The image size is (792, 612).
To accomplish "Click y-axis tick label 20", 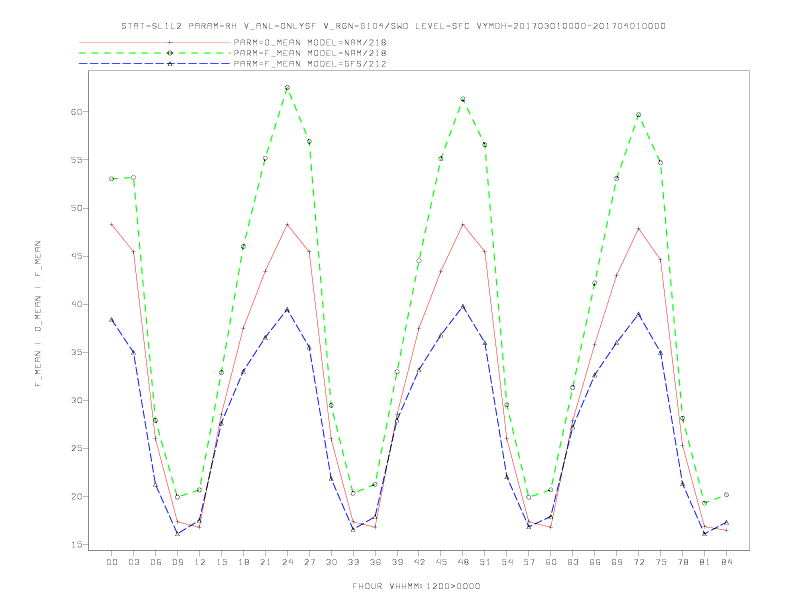I will [x=76, y=497].
